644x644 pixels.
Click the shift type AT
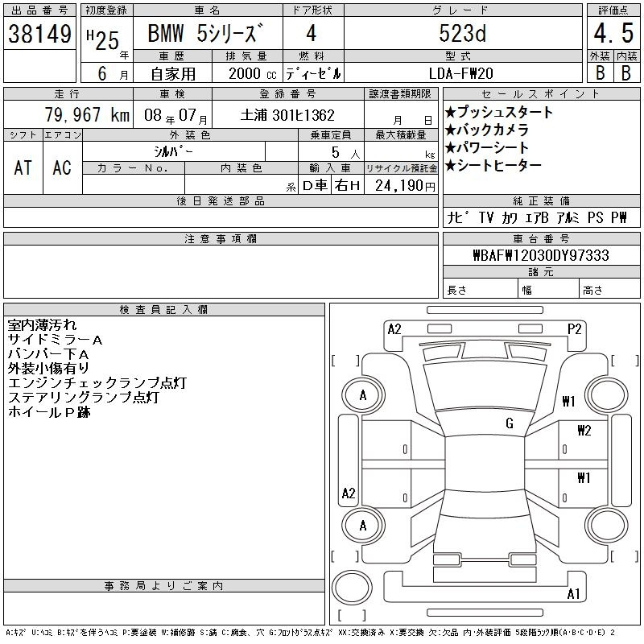click(23, 167)
